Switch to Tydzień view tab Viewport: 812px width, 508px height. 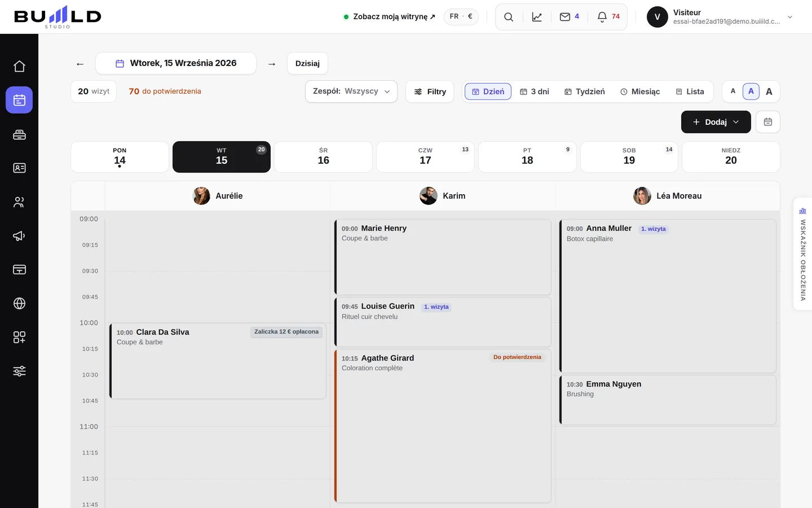pos(585,91)
